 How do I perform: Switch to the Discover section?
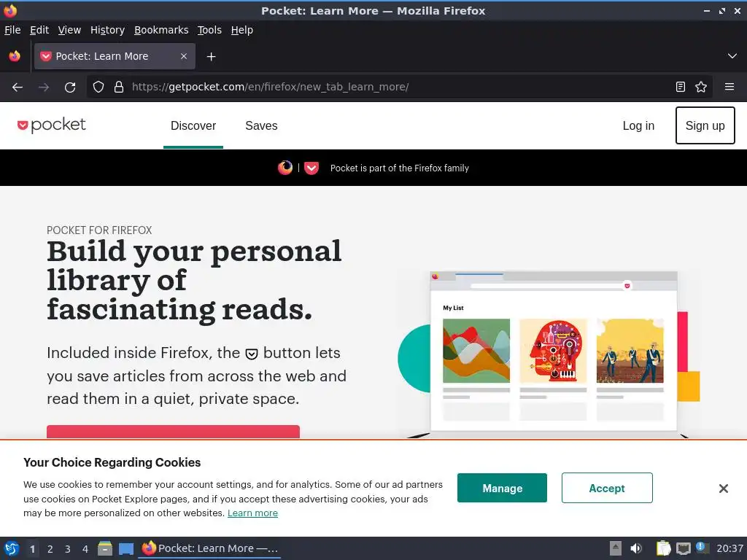[x=193, y=125]
